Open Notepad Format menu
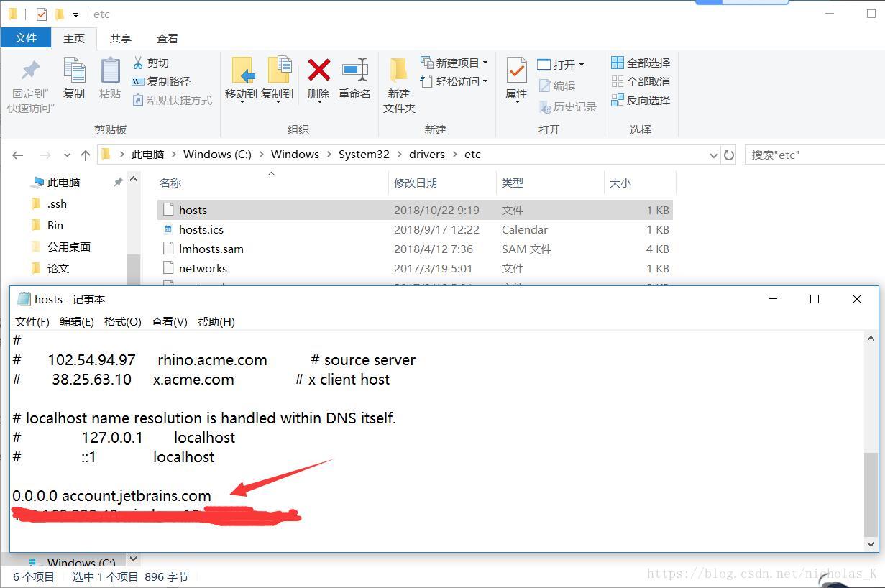This screenshot has height=588, width=885. [123, 321]
